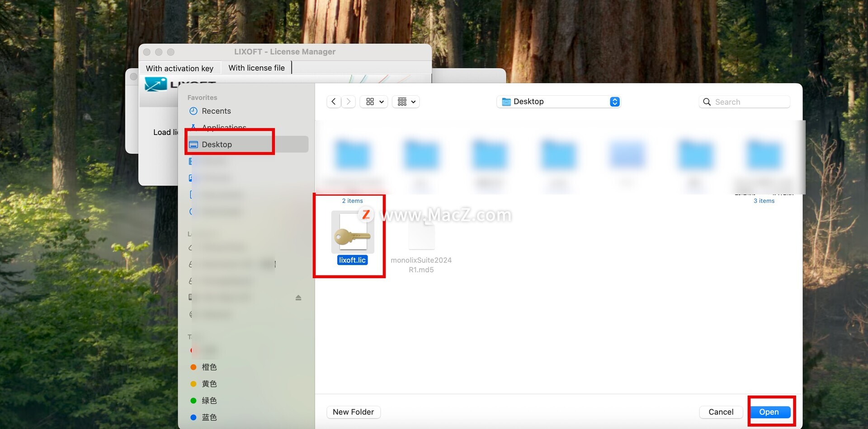Select the orange 橙色 tag
This screenshot has width=868, height=429.
click(x=208, y=367)
